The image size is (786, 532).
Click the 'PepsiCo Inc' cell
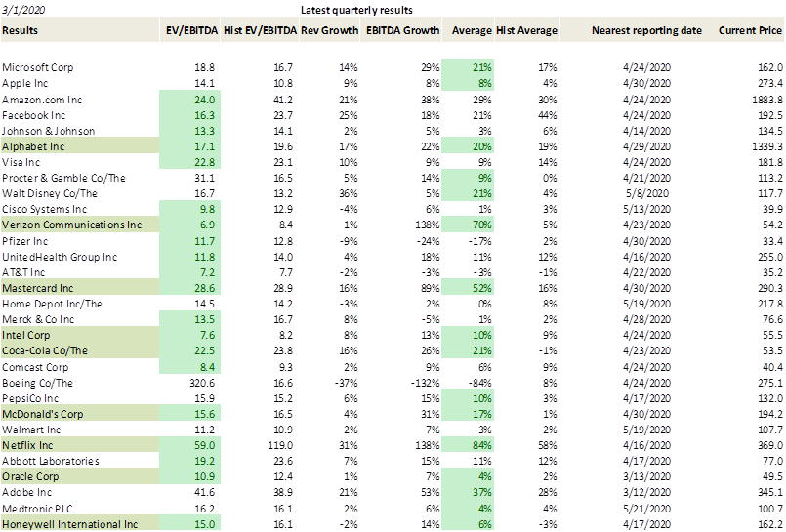(x=30, y=398)
